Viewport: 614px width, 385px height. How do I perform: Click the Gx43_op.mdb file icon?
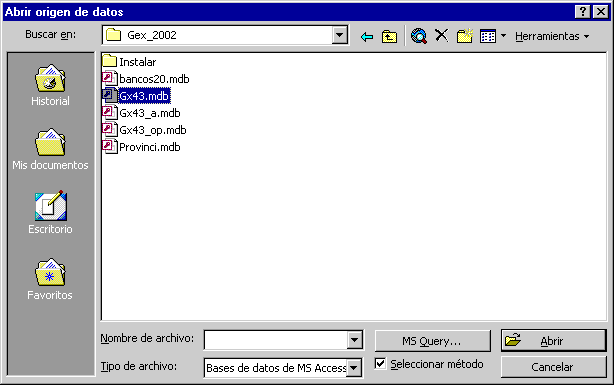[x=110, y=130]
